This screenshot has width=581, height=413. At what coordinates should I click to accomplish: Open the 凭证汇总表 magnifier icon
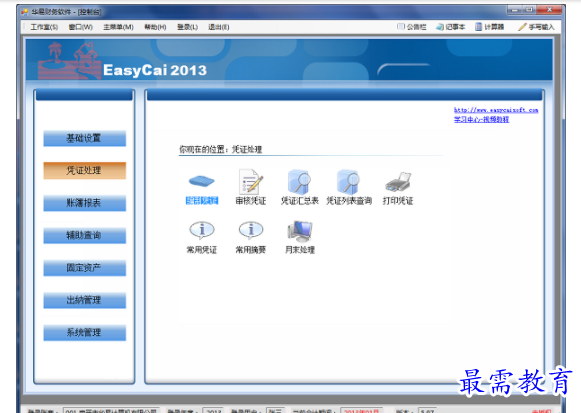click(299, 181)
